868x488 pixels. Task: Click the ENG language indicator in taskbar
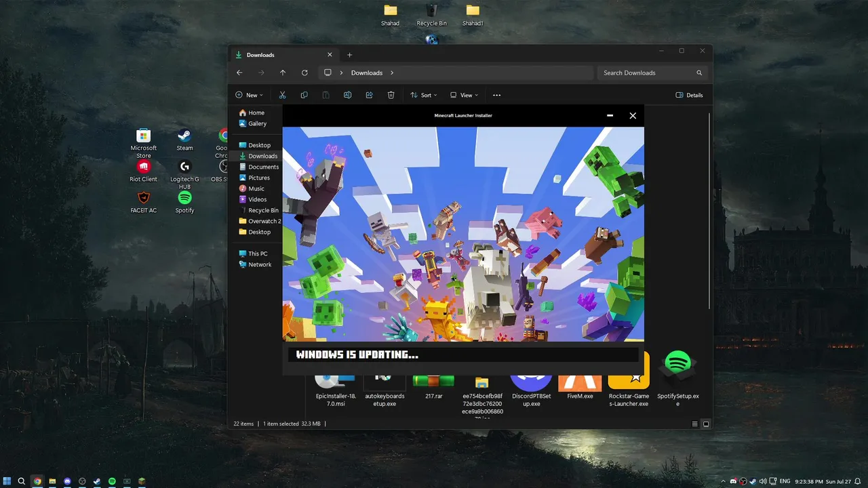click(785, 481)
